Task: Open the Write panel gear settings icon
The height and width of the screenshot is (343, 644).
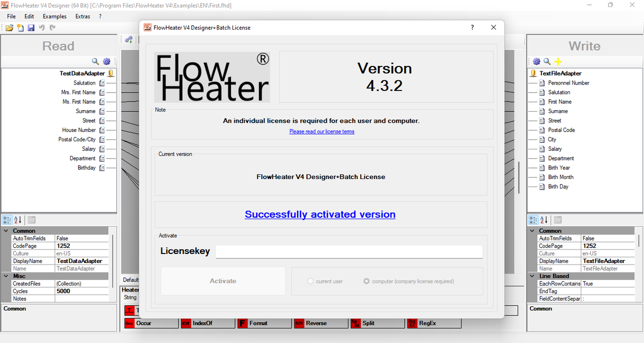Action: [536, 61]
